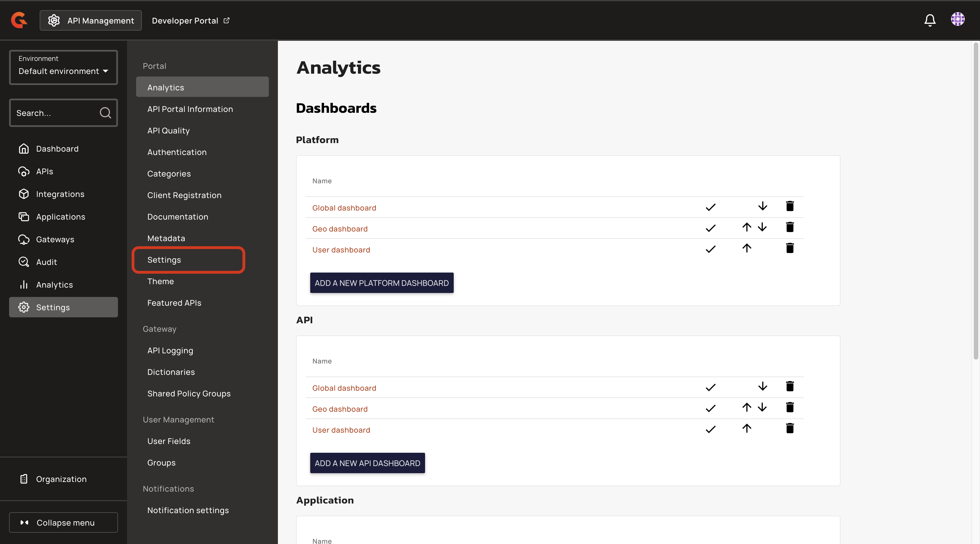The image size is (980, 544).
Task: Click the Gravitee logo icon
Action: click(19, 20)
